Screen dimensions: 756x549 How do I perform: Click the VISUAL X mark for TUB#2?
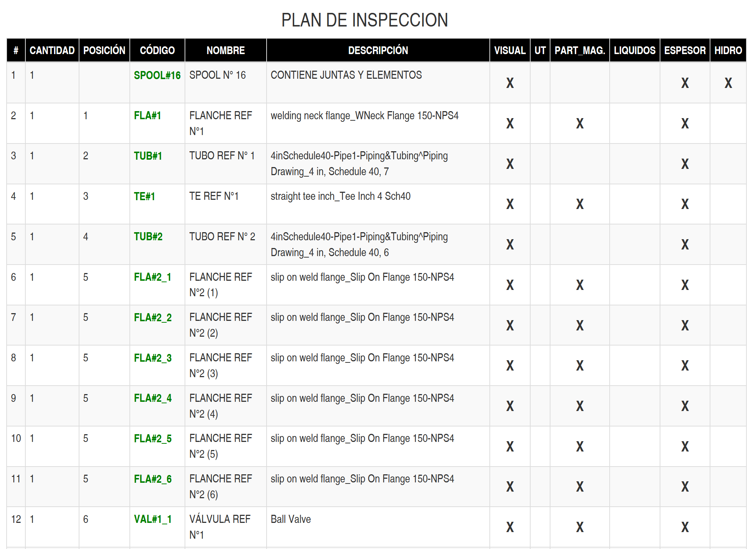point(510,245)
